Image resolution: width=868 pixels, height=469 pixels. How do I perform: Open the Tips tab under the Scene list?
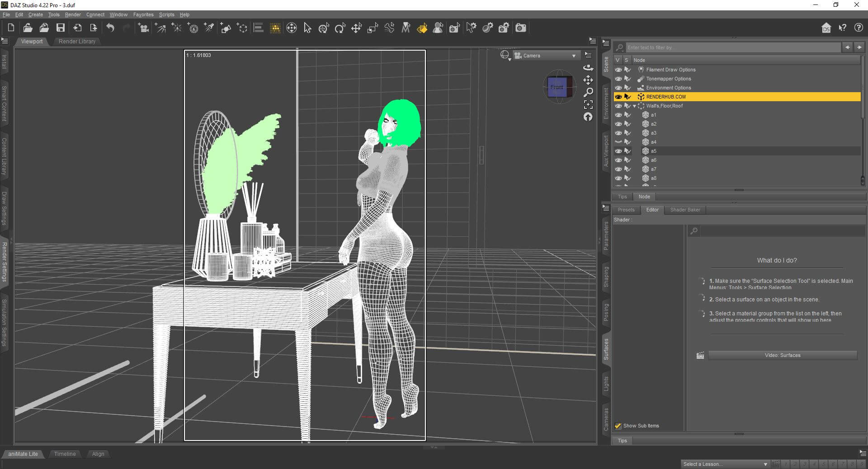click(623, 197)
